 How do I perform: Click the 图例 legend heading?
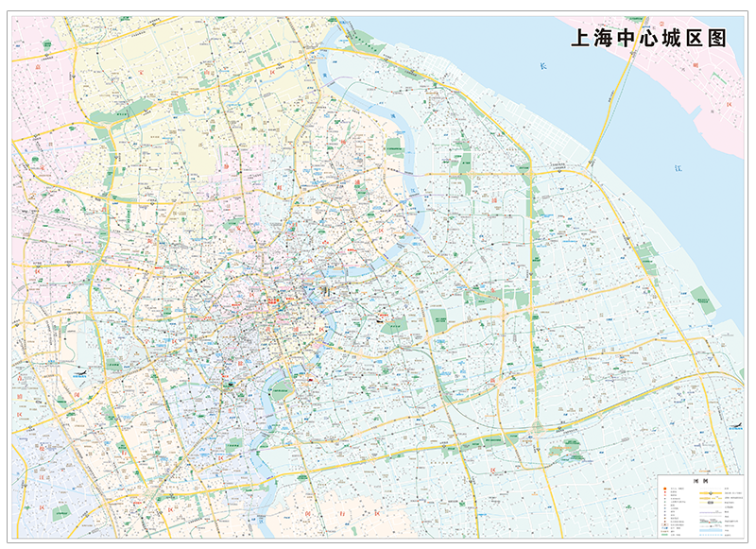point(700,481)
